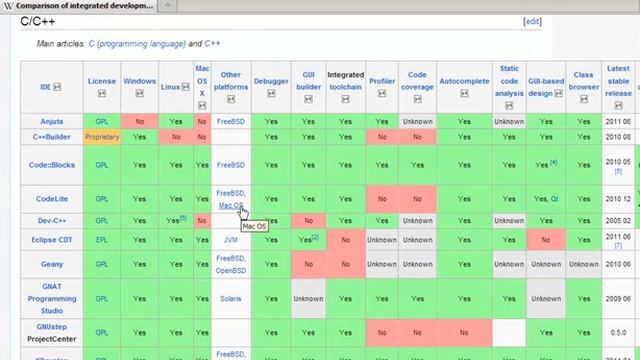
Task: Sort by Mac OS X column icon
Action: (202, 106)
